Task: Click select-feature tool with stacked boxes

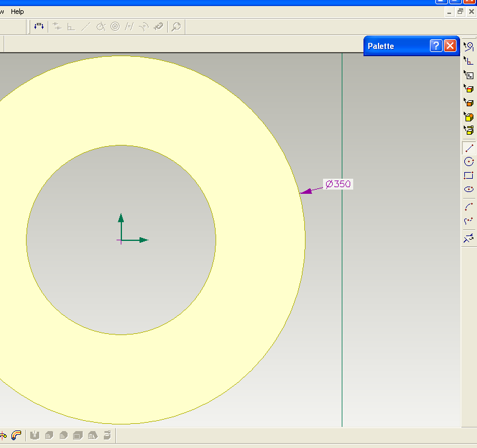Action: click(469, 130)
